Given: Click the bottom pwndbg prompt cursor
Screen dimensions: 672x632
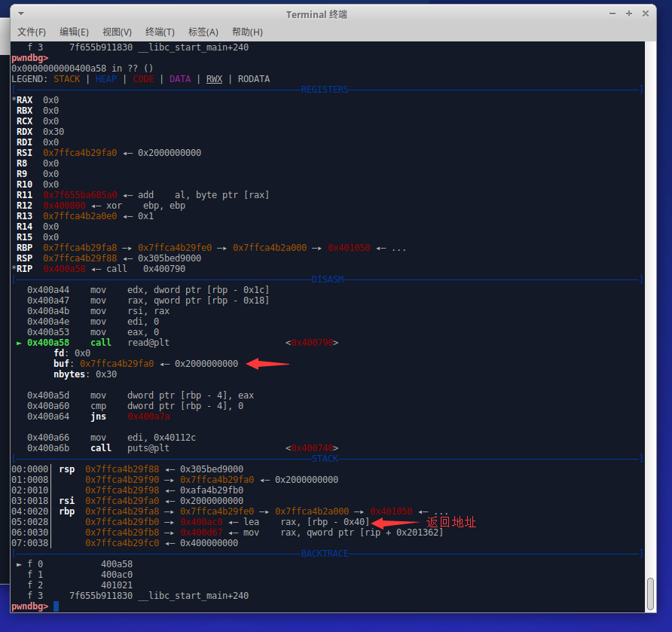Looking at the screenshot, I should point(56,606).
